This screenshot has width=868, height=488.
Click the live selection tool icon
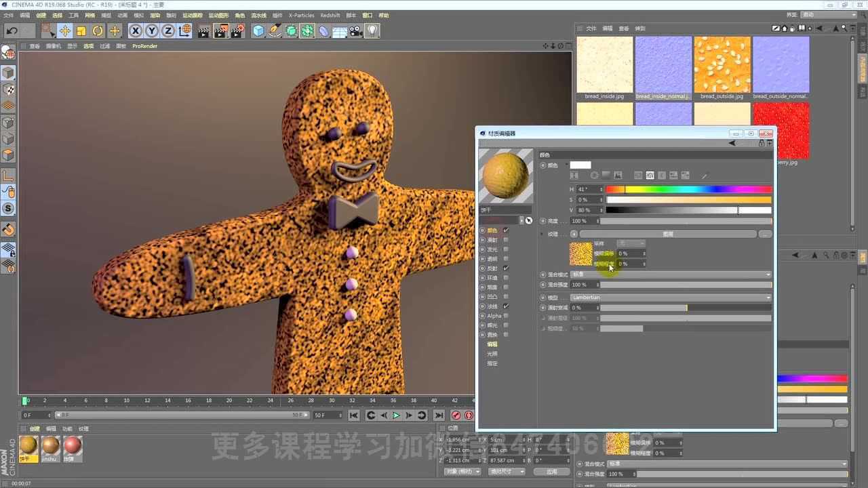coord(47,30)
